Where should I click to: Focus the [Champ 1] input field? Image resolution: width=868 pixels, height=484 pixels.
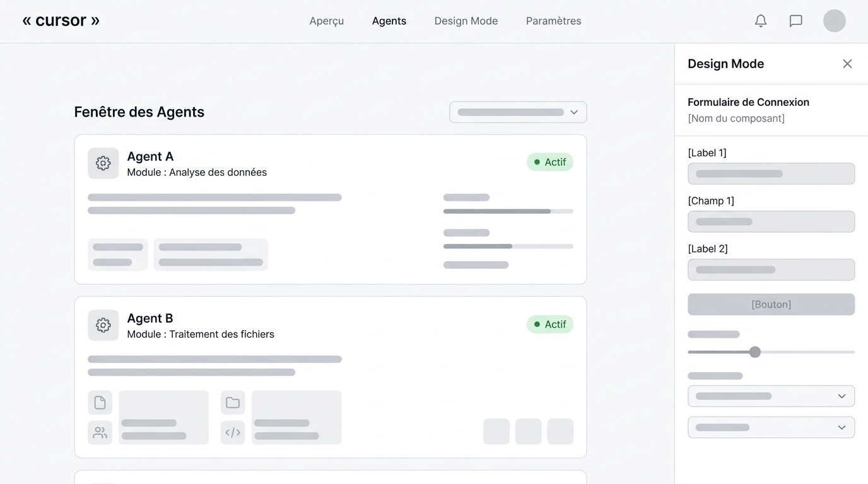pyautogui.click(x=771, y=222)
